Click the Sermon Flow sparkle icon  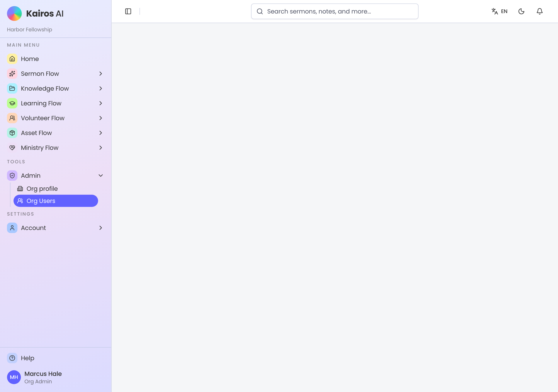12,74
